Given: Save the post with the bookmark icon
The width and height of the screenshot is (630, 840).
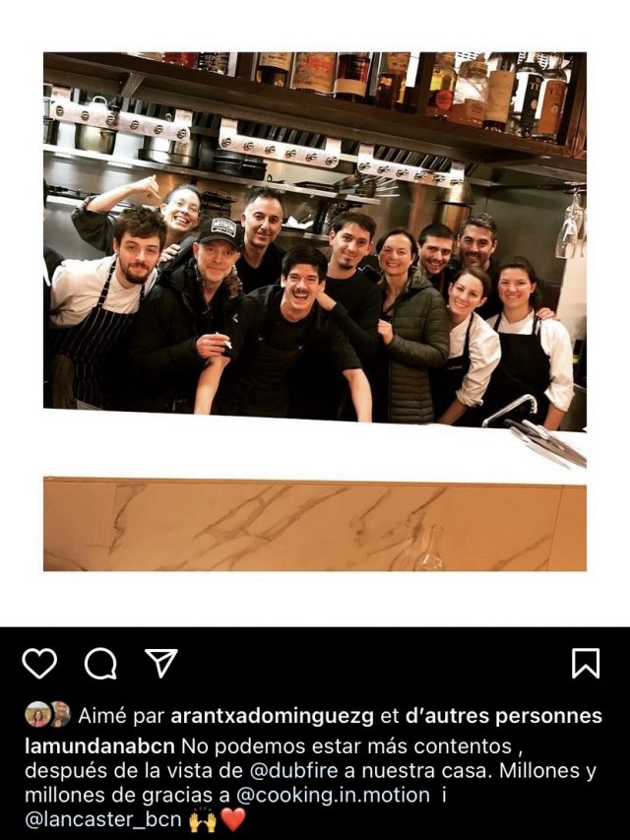Looking at the screenshot, I should pos(586,663).
